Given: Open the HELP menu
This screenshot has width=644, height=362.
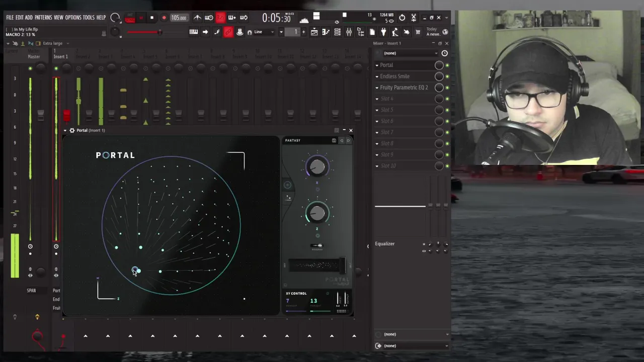Looking at the screenshot, I should (x=101, y=18).
